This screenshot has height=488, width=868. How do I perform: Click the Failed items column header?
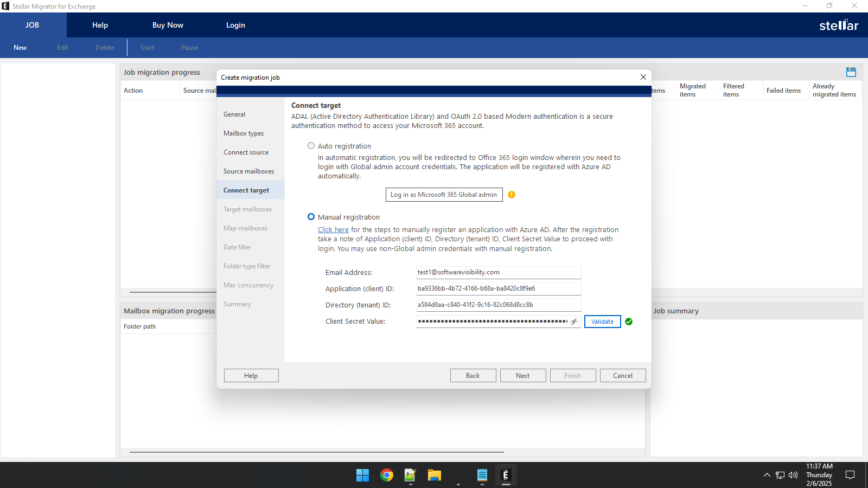(786, 91)
